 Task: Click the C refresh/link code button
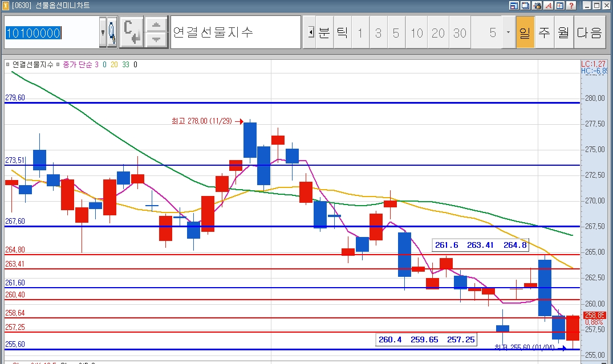click(131, 32)
